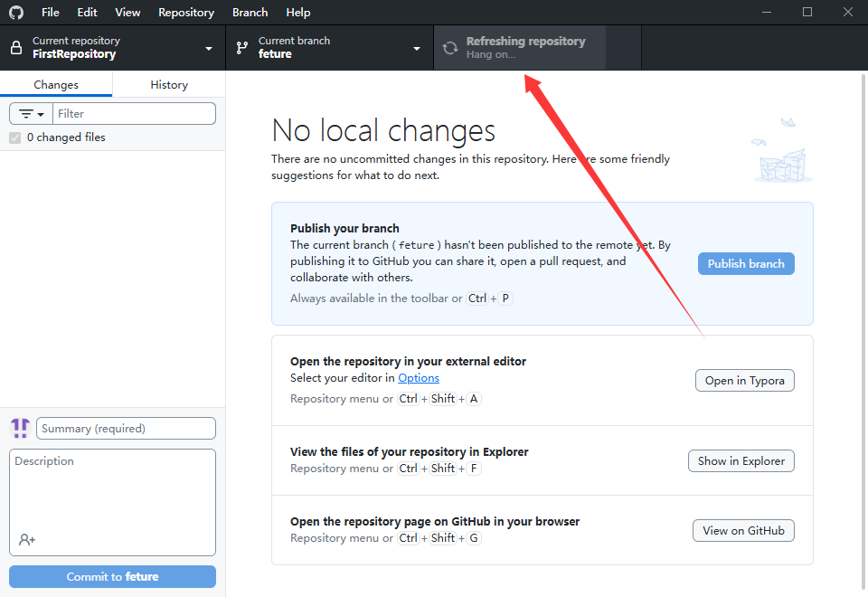Switch to the History tab
868x597 pixels.
[x=169, y=84]
